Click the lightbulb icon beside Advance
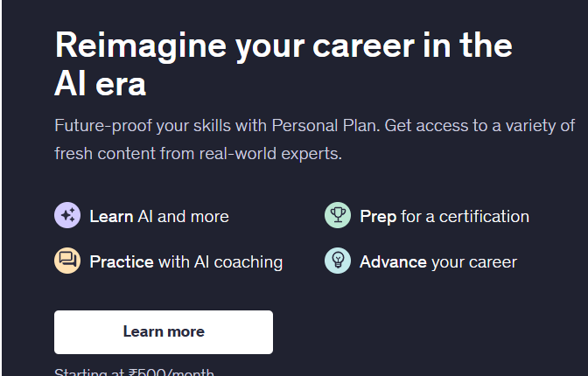The width and height of the screenshot is (588, 376). 338,261
